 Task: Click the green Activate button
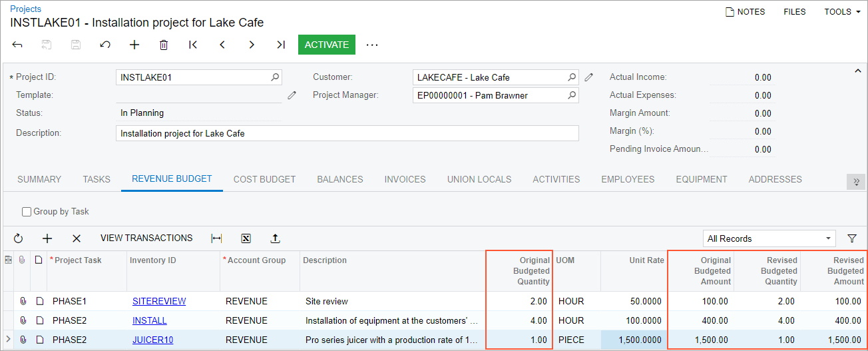pyautogui.click(x=326, y=45)
